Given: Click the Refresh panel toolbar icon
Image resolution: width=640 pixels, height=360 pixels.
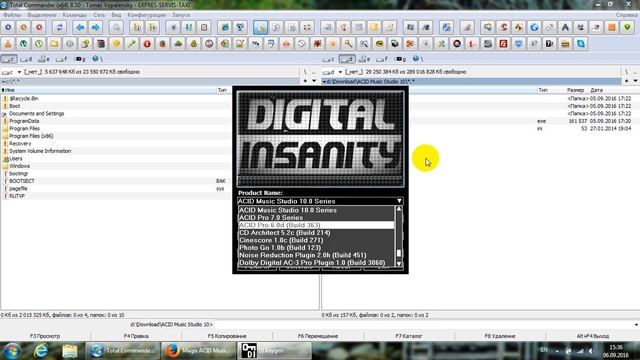Looking at the screenshot, I should point(59,27).
